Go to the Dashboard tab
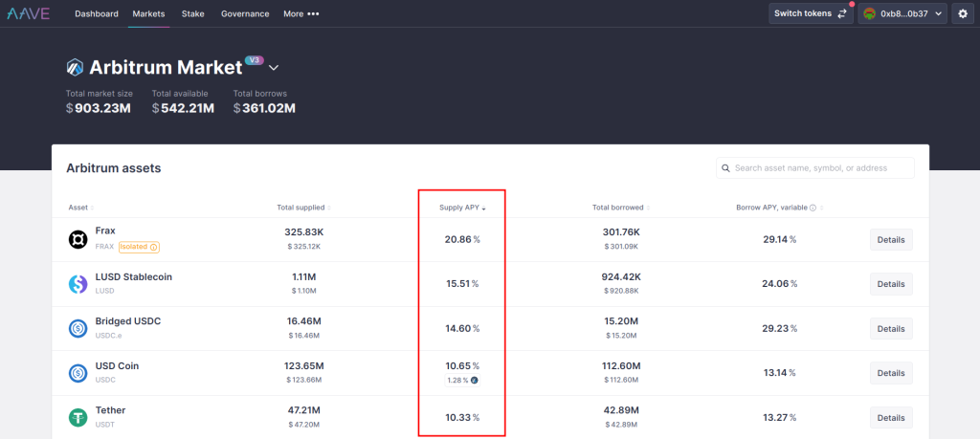The width and height of the screenshot is (980, 439). [97, 13]
